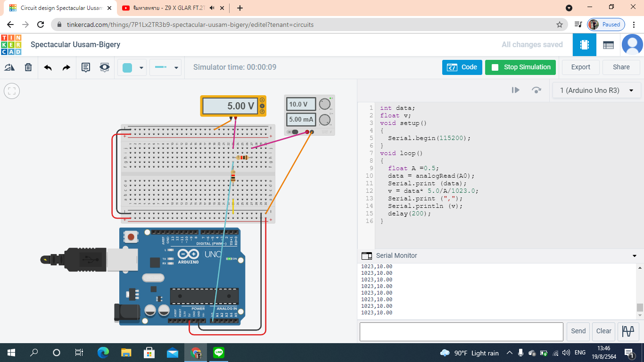Image resolution: width=644 pixels, height=362 pixels.
Task: Clear the serial monitor output
Action: pyautogui.click(x=603, y=331)
